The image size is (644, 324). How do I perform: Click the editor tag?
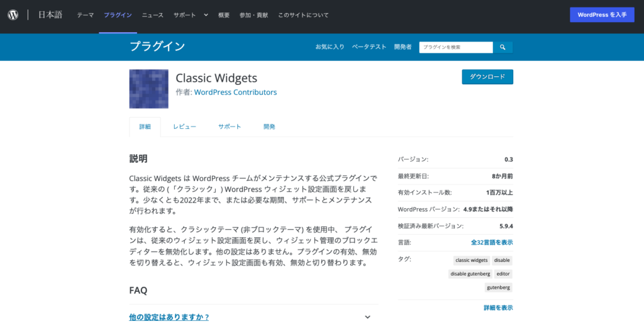point(503,274)
